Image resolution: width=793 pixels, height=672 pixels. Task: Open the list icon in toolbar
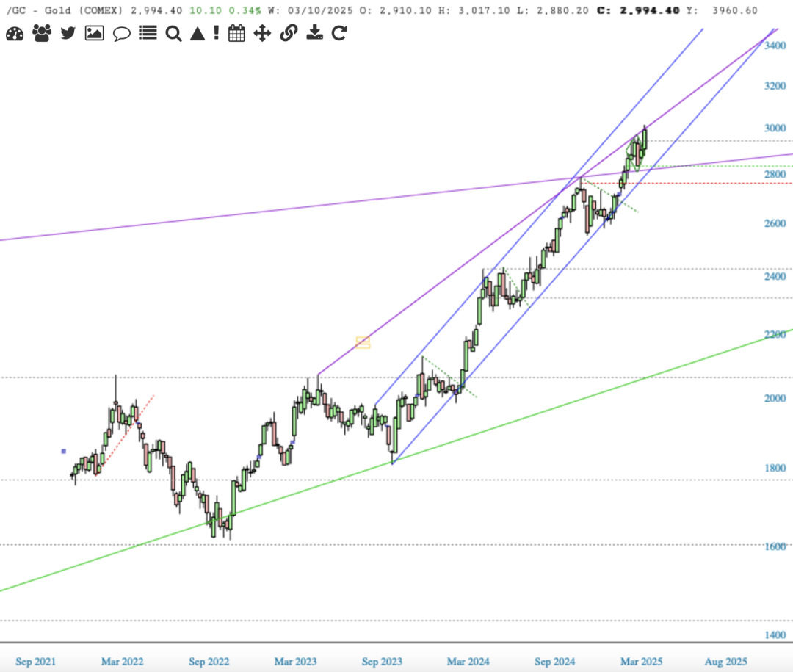click(148, 33)
